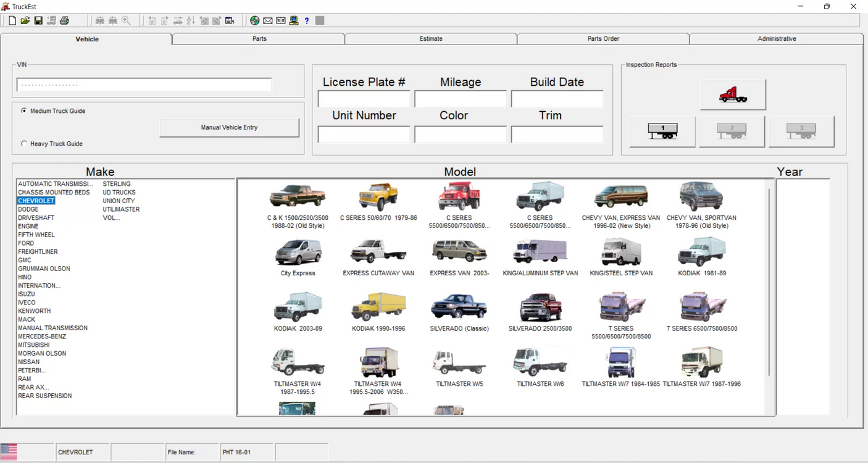Click the Open folder toolbar icon

[x=25, y=20]
